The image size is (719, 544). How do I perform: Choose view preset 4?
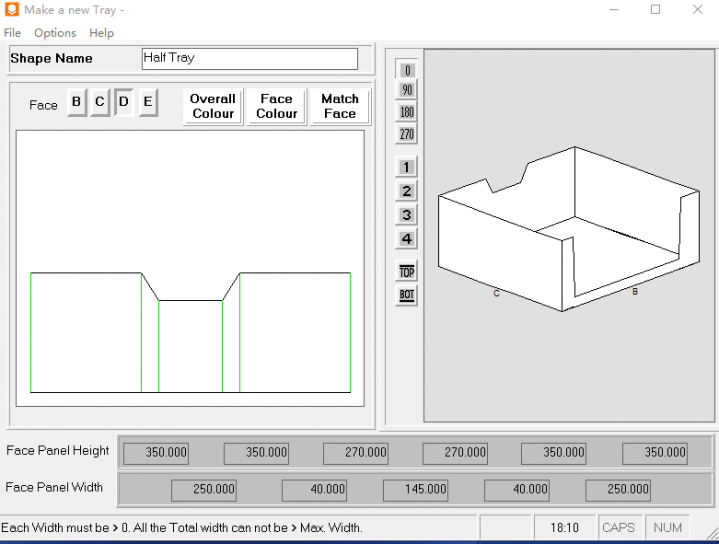coord(406,239)
